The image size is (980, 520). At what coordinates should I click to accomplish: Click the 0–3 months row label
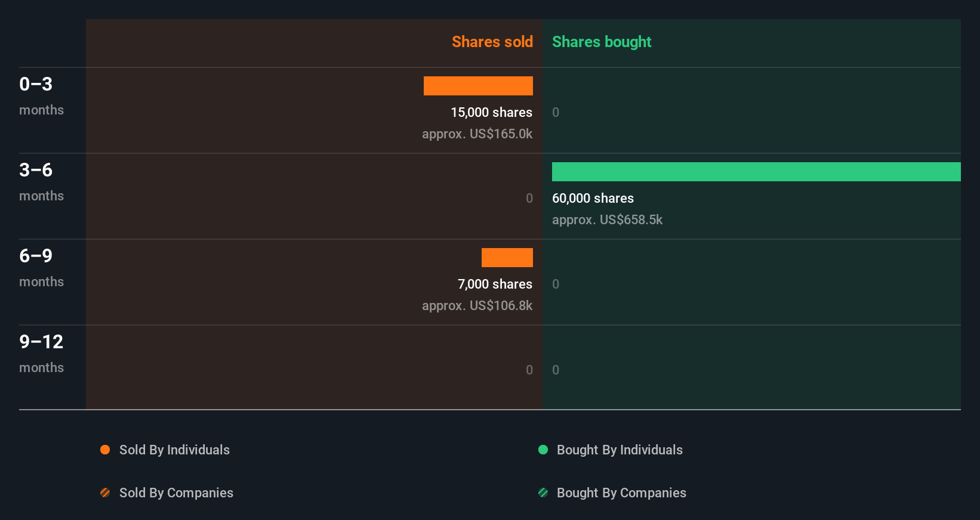(x=41, y=95)
